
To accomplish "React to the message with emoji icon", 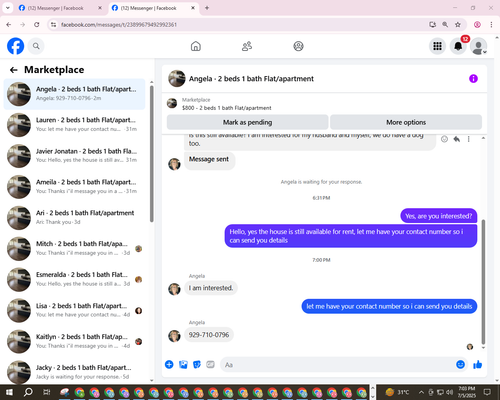I will (444, 139).
